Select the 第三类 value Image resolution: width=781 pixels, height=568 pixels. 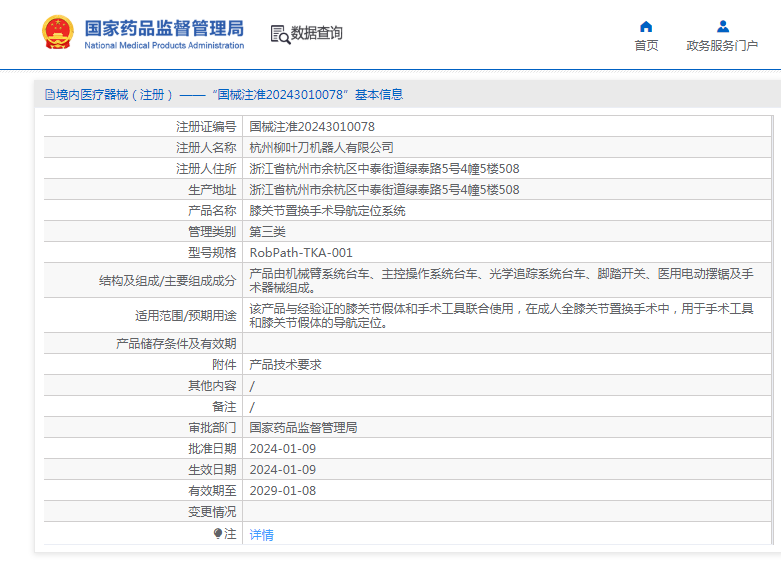(267, 232)
